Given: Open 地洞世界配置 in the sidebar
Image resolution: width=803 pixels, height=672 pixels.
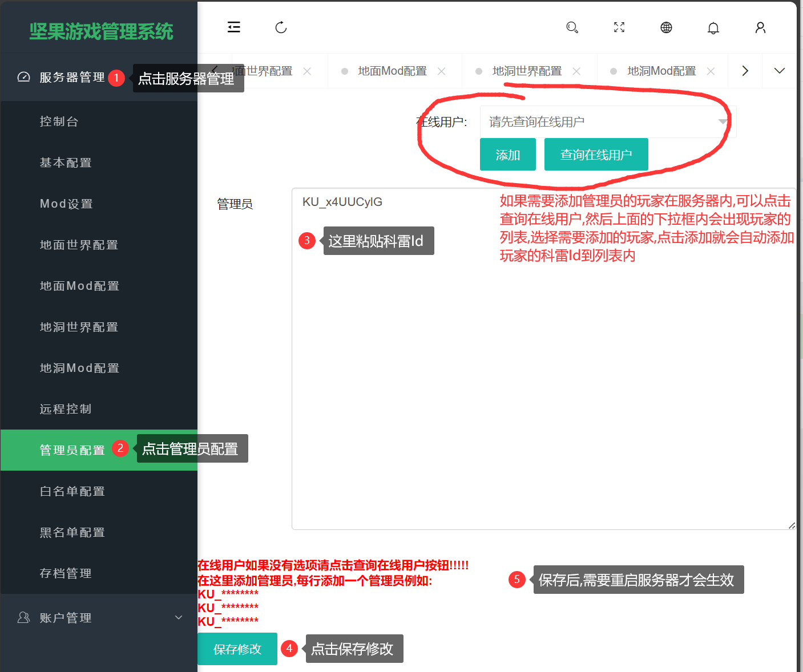Looking at the screenshot, I should (99, 327).
